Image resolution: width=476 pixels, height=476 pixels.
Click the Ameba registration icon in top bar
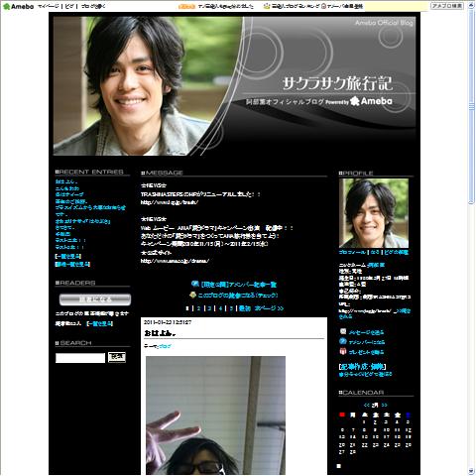pos(323,6)
